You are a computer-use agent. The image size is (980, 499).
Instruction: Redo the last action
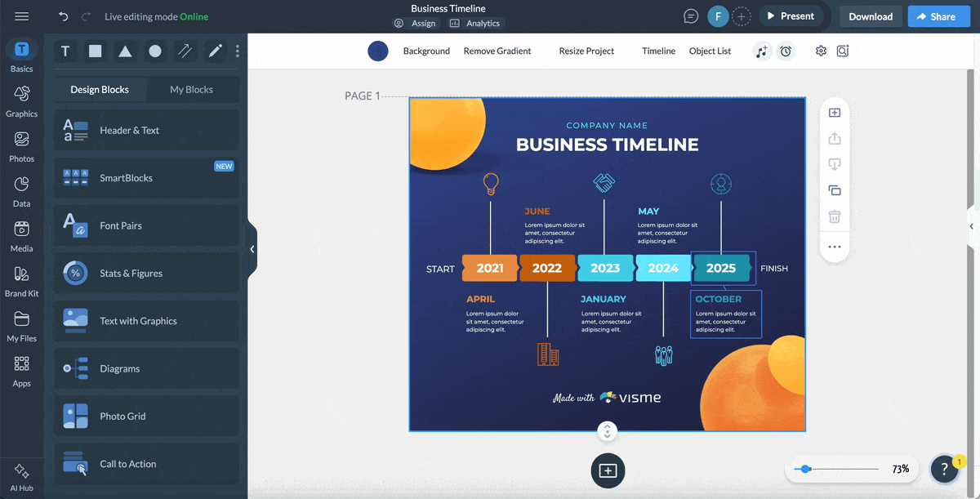coord(87,16)
